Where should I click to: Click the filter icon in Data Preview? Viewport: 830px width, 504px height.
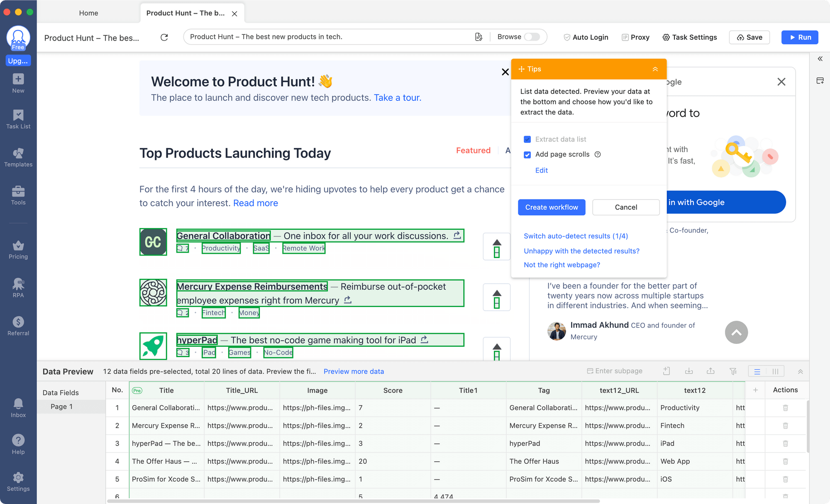[x=733, y=371]
